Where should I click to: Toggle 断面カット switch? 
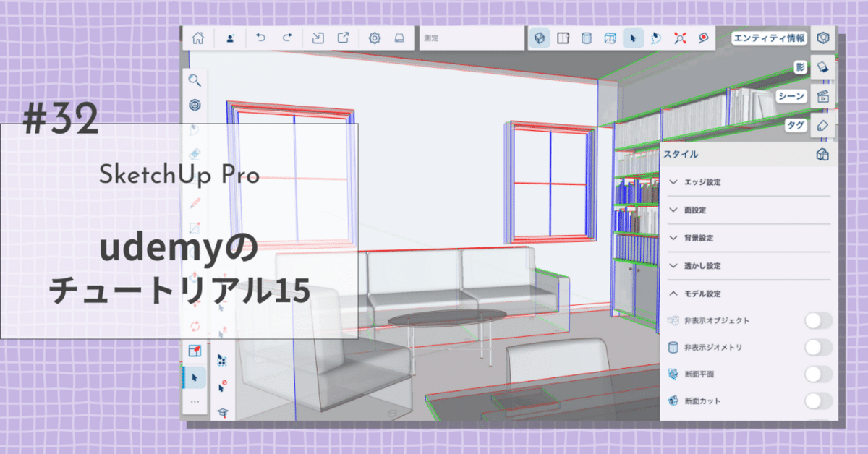tap(818, 401)
